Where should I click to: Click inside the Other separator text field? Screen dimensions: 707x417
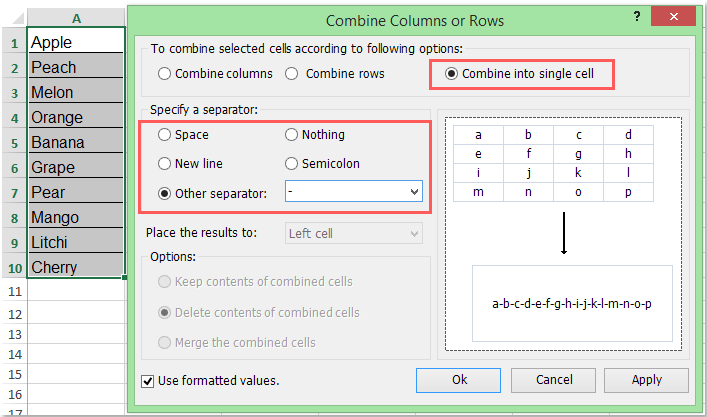coord(343,192)
